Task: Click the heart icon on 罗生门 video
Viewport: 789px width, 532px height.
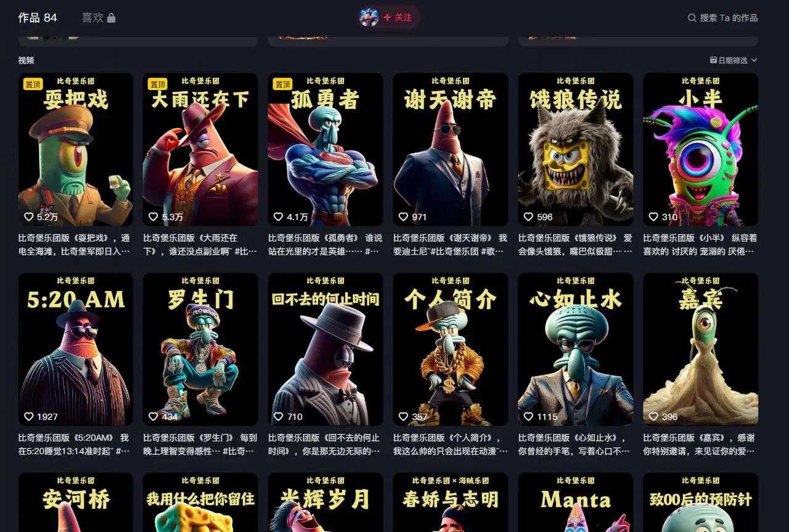Action: (153, 417)
